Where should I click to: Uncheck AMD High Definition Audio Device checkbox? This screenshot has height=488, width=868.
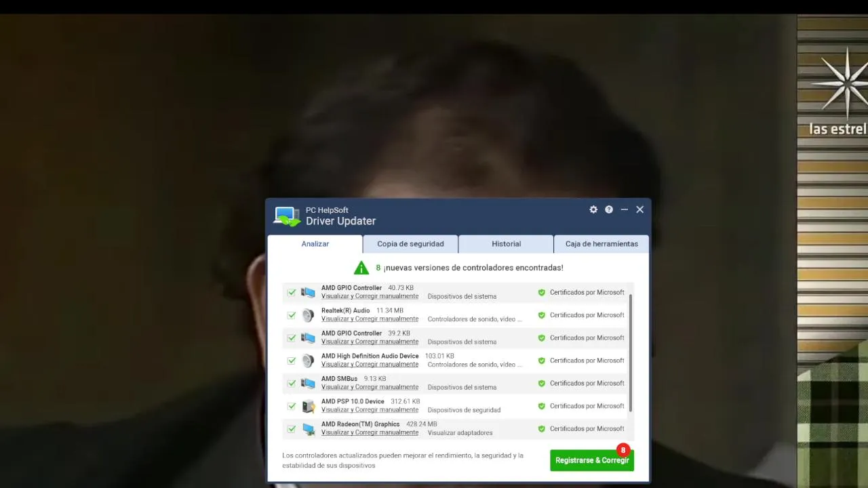click(x=292, y=361)
